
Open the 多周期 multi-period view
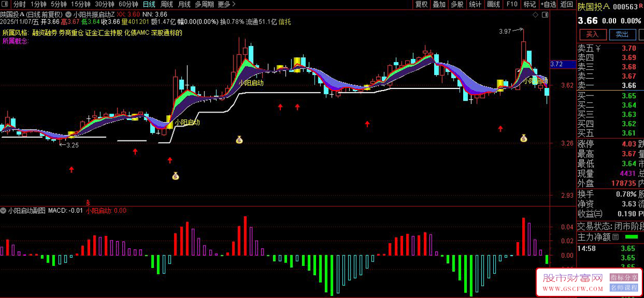204,4
